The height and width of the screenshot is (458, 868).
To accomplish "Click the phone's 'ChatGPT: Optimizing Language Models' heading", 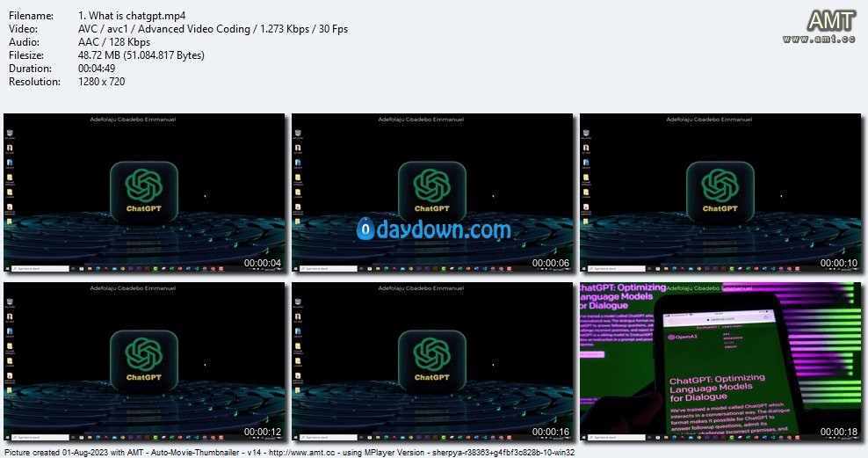I will [718, 387].
